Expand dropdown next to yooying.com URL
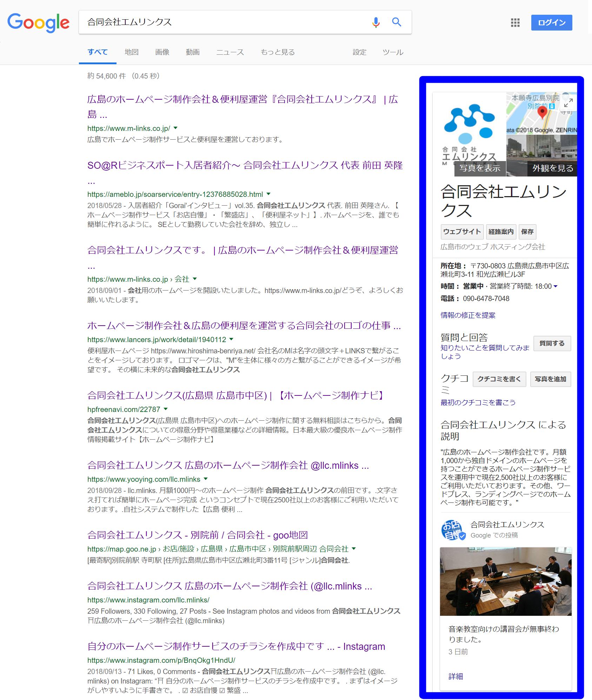The image size is (592, 700). point(206,479)
